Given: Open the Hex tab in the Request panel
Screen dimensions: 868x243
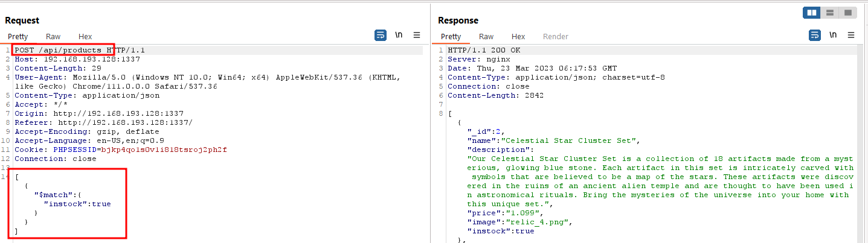Looking at the screenshot, I should coord(85,37).
